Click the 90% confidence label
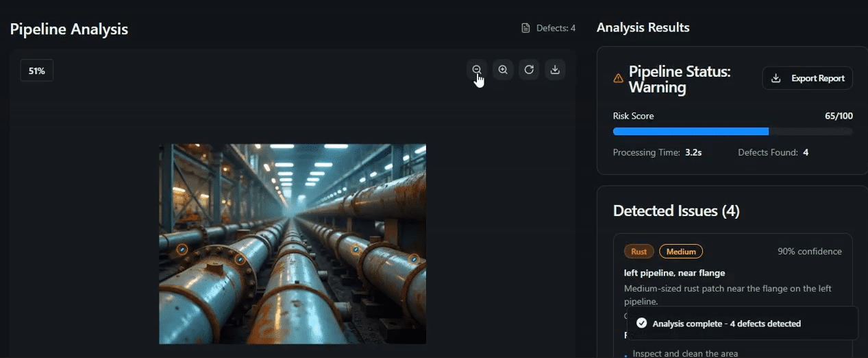The width and height of the screenshot is (868, 358). pos(809,252)
